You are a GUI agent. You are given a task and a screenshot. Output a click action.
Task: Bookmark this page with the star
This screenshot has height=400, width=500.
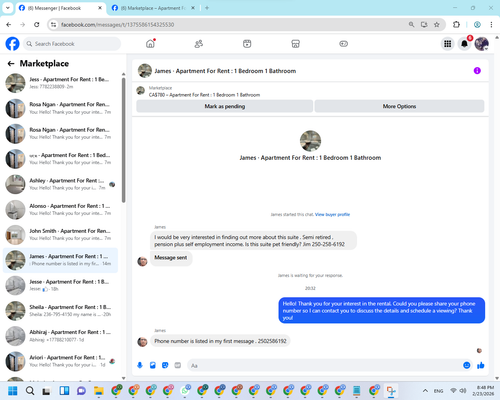[x=437, y=24]
